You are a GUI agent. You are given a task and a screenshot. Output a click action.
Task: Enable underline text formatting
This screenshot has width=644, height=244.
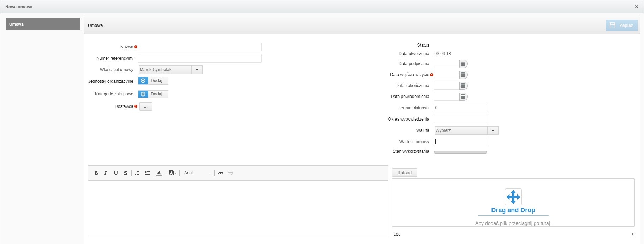pos(116,173)
